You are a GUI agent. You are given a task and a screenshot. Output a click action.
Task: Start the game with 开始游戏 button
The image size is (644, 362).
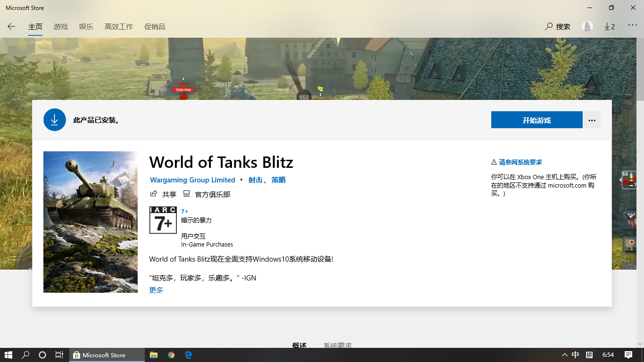[x=537, y=120]
